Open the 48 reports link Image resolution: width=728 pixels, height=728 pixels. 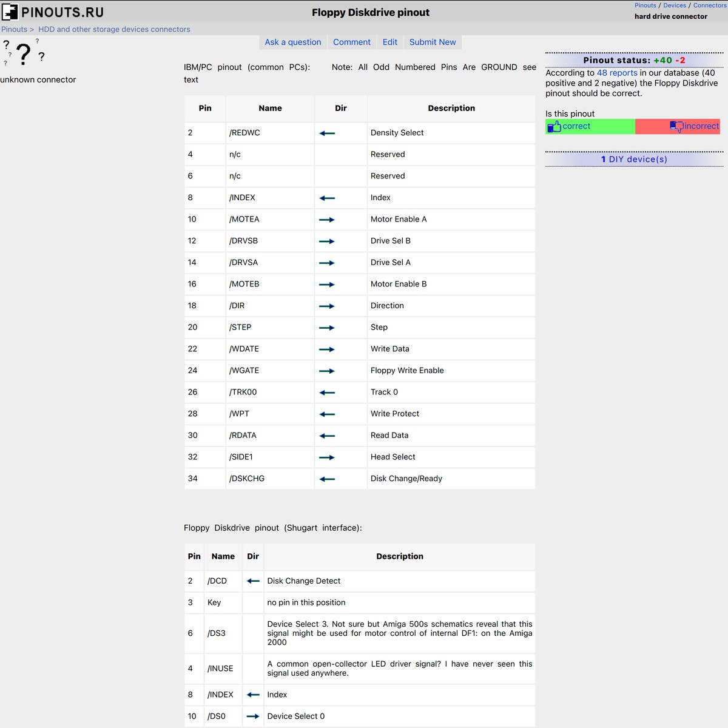[x=616, y=72]
